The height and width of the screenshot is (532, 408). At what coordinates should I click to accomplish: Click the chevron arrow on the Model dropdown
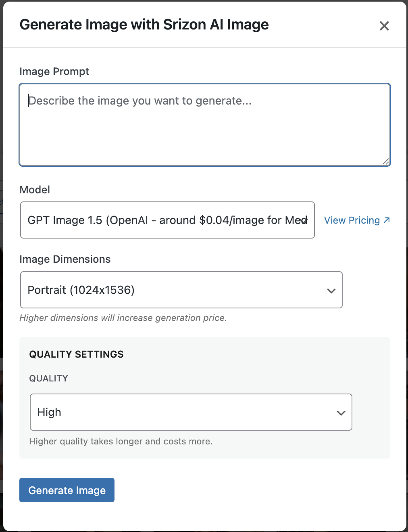(304, 220)
